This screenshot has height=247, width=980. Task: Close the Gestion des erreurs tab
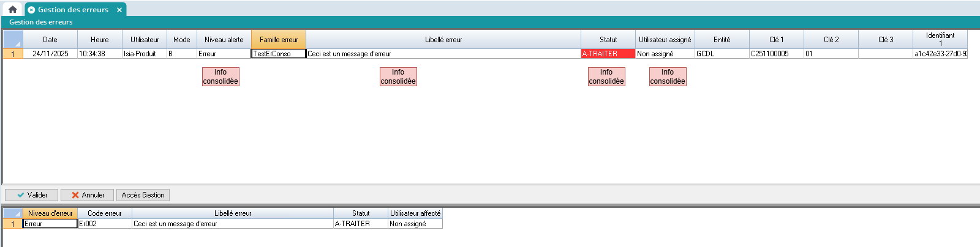(119, 10)
